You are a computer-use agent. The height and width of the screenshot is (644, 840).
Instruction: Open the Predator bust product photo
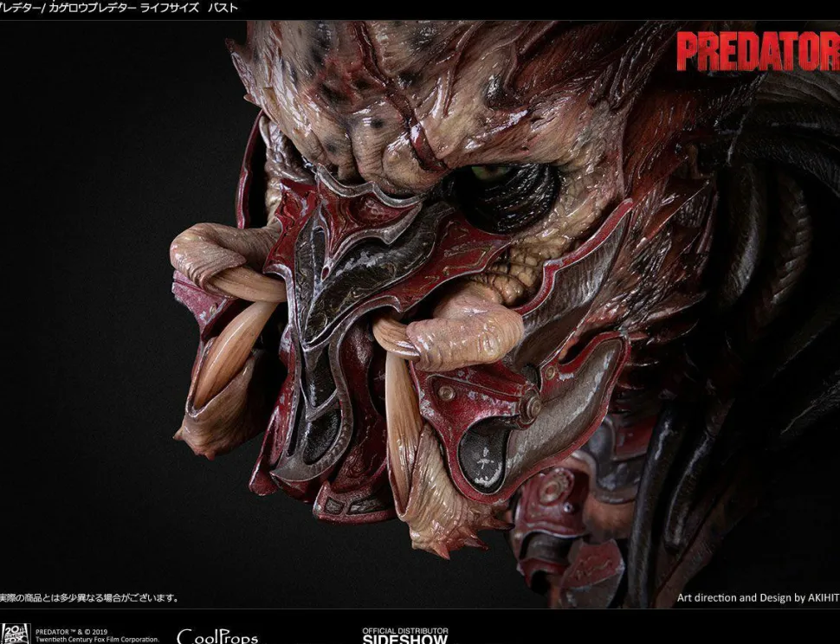point(420,314)
